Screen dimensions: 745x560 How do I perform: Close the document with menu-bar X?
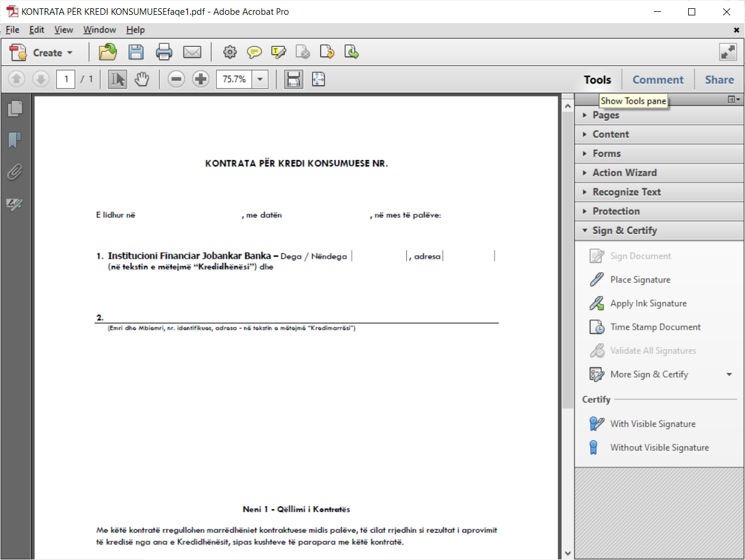coord(736,30)
